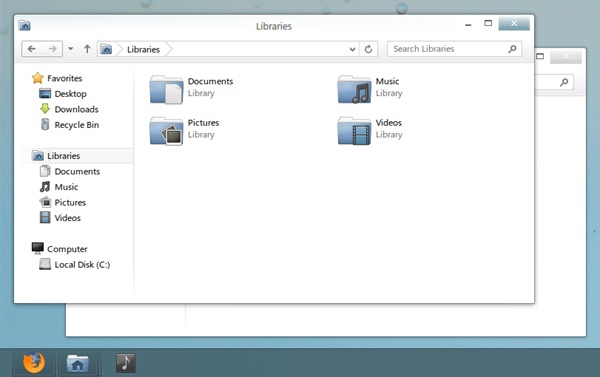
Task: Navigate up one folder level
Action: 87,49
